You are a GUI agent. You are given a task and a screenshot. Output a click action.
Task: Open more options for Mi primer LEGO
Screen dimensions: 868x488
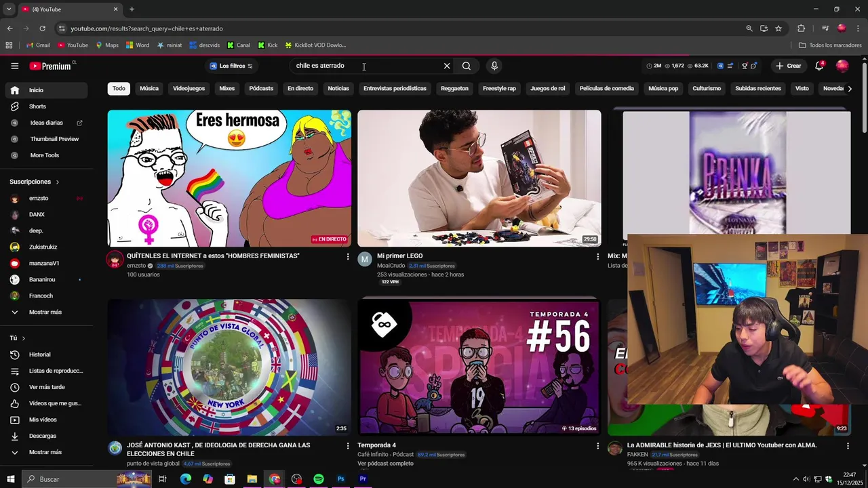597,257
